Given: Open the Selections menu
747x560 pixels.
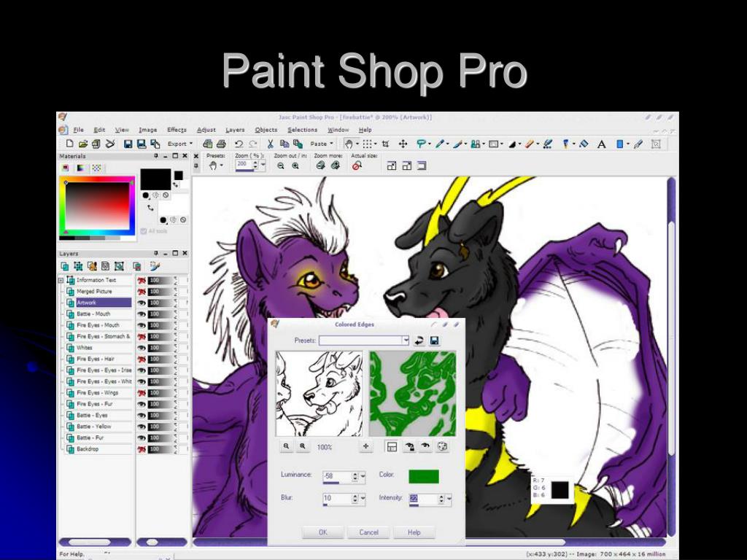Looking at the screenshot, I should point(302,130).
